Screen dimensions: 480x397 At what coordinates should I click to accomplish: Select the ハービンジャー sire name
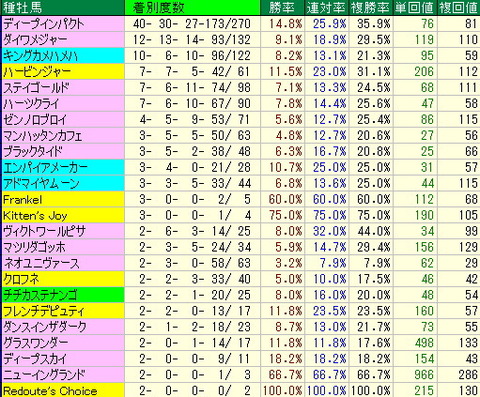(37, 72)
